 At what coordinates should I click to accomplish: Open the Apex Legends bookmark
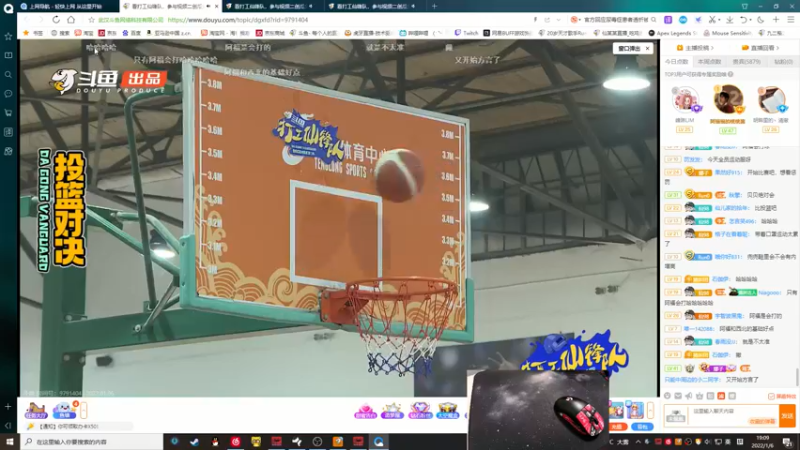pyautogui.click(x=673, y=33)
